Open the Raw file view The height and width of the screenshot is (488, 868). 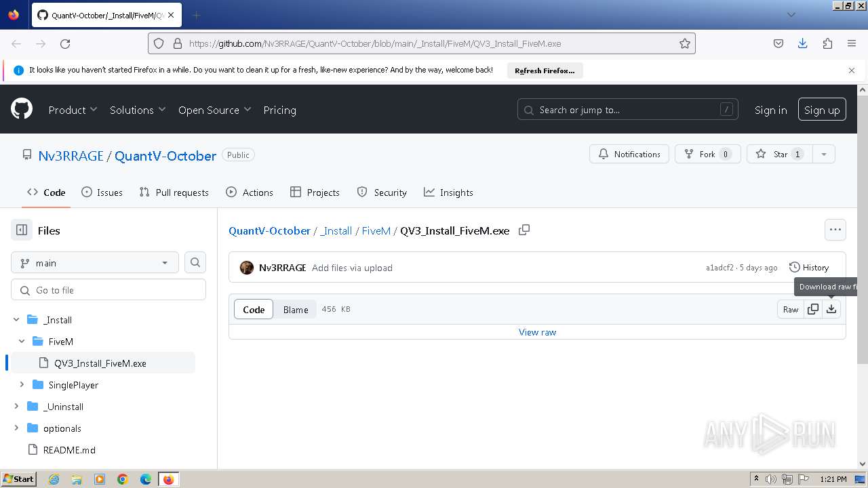coord(791,310)
